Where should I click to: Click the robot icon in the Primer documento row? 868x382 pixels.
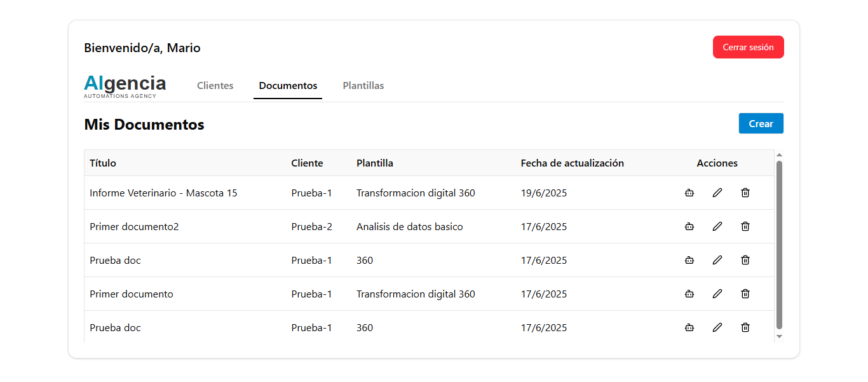689,294
